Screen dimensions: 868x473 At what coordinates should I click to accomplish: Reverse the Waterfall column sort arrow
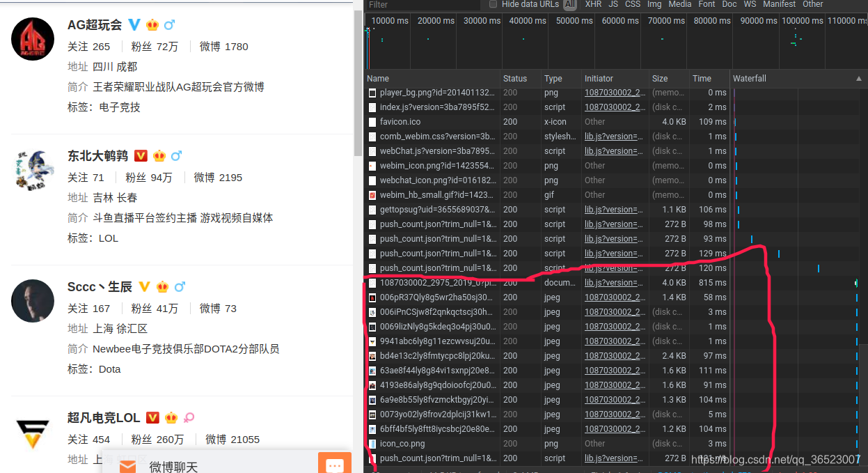point(858,79)
